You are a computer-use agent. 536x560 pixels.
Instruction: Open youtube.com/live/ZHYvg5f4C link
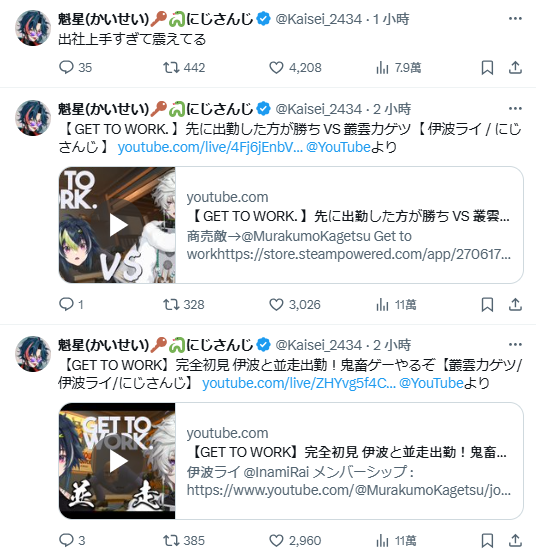tap(299, 383)
